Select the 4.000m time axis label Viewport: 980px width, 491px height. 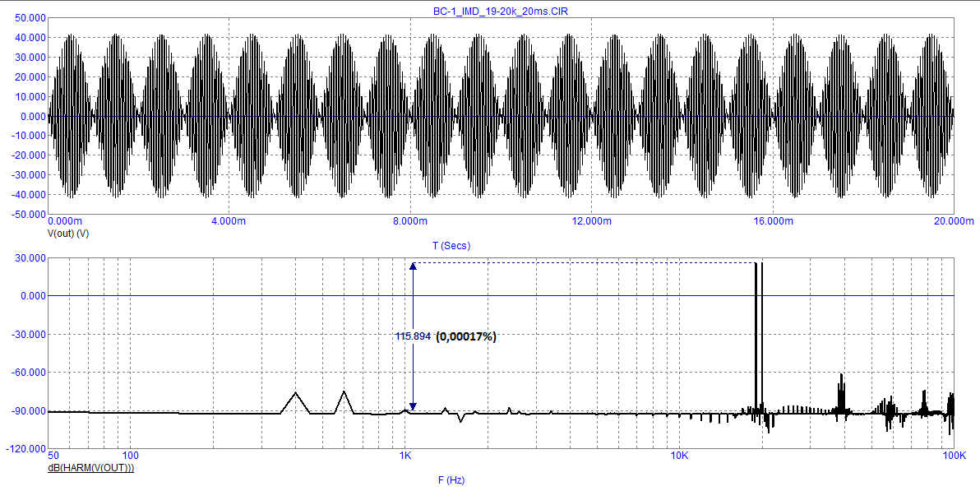coord(229,220)
